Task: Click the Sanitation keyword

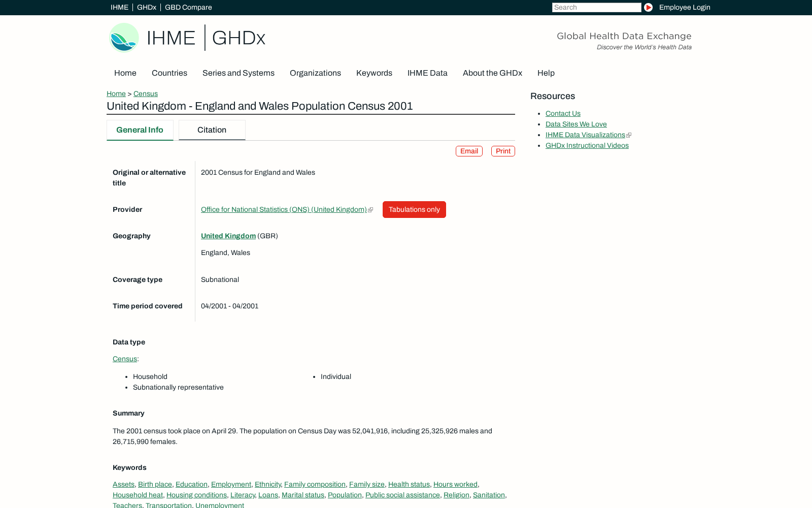Action: pyautogui.click(x=489, y=495)
